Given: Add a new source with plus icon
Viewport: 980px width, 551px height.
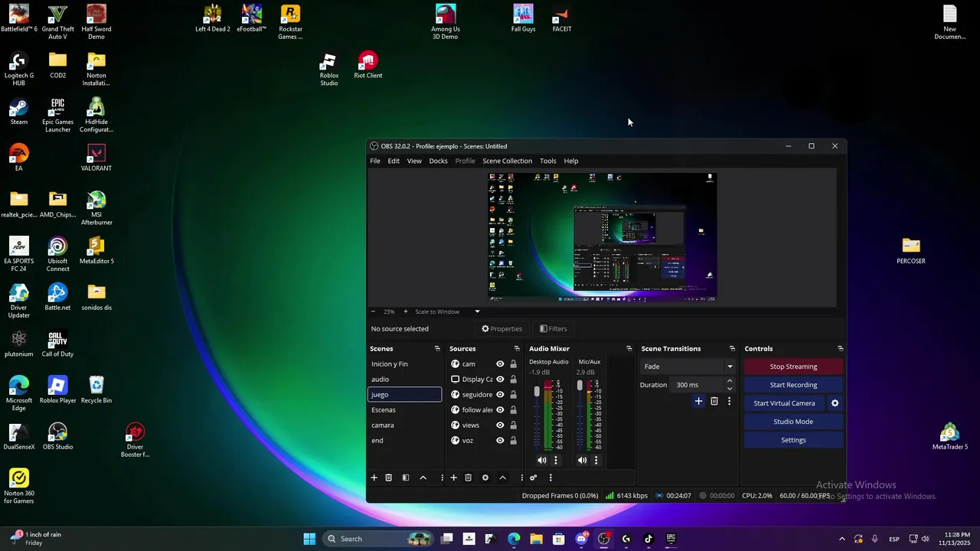Looking at the screenshot, I should [x=453, y=478].
